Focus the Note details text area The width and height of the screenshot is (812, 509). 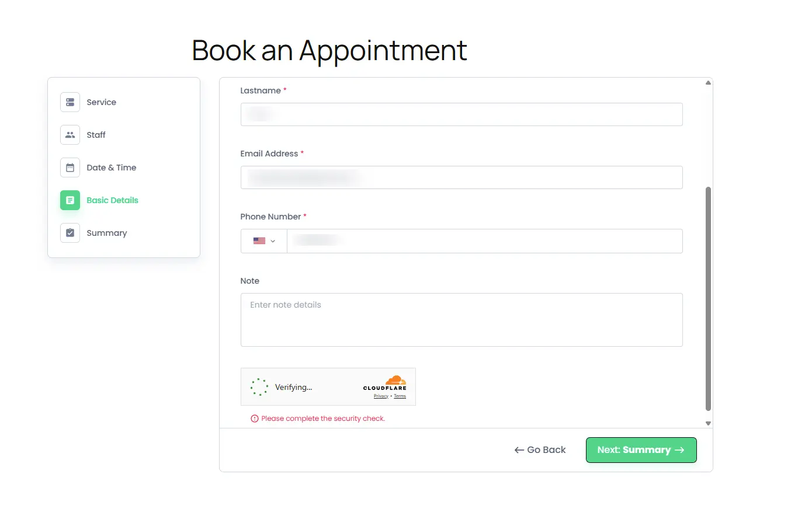461,320
